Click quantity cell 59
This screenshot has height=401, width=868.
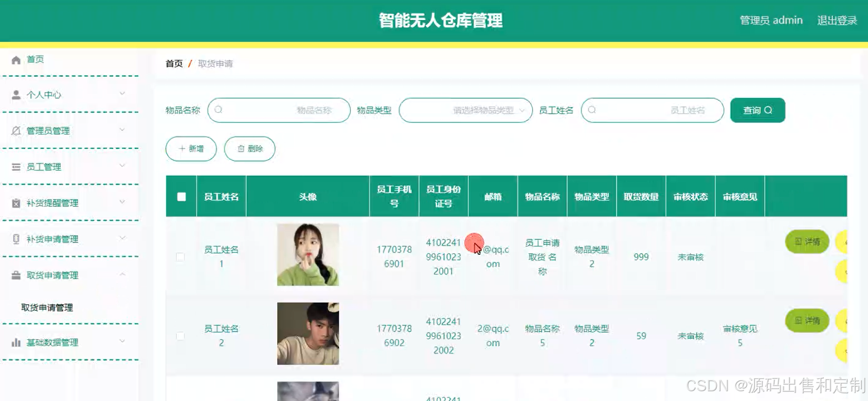pos(641,336)
